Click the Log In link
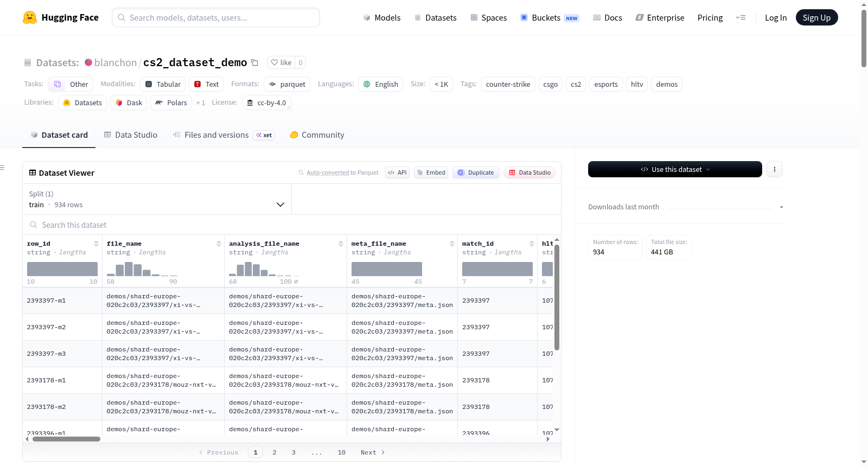The width and height of the screenshot is (868, 467). coord(776,17)
